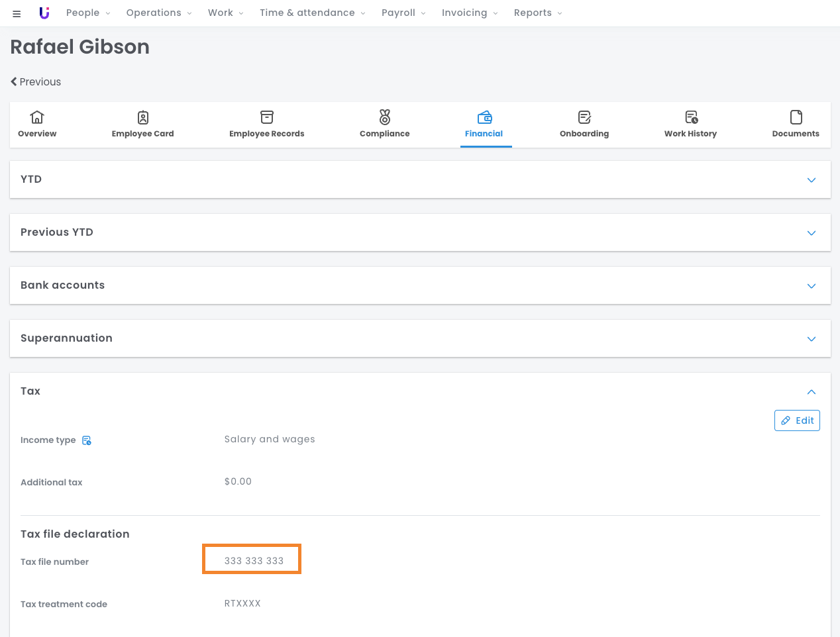Open the Time & attendance menu

click(312, 13)
